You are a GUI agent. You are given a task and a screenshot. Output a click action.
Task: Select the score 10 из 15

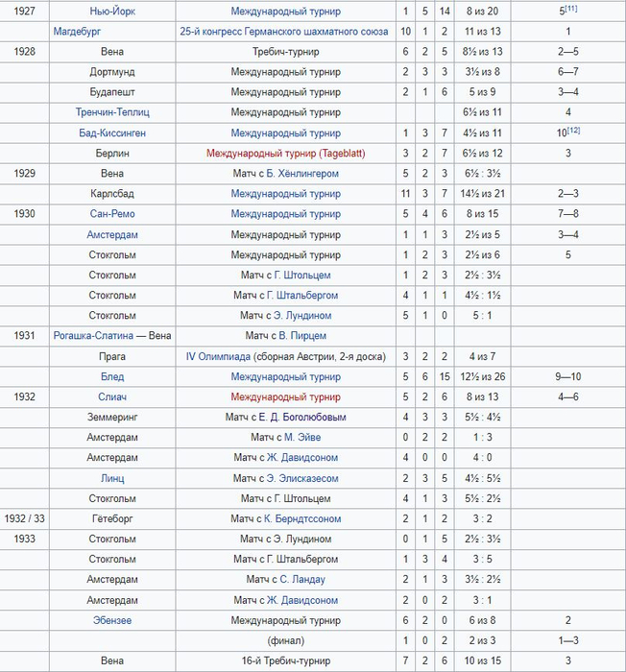tap(482, 660)
